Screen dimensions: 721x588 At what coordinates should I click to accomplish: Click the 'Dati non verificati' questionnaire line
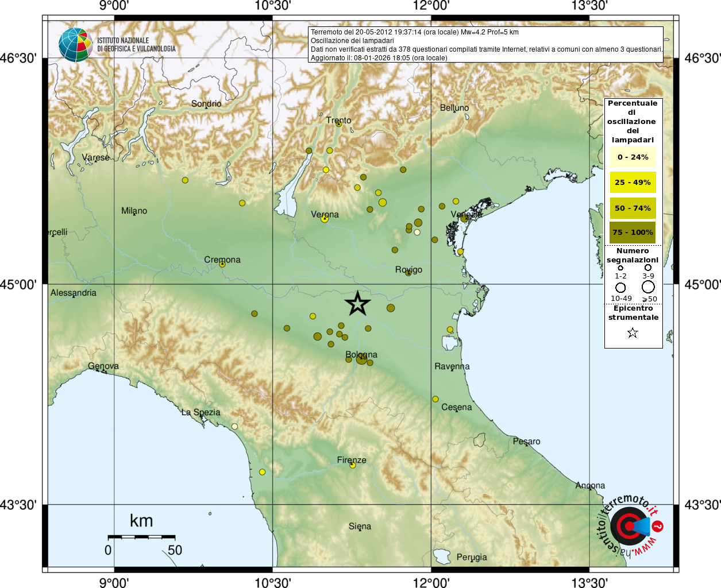point(487,49)
